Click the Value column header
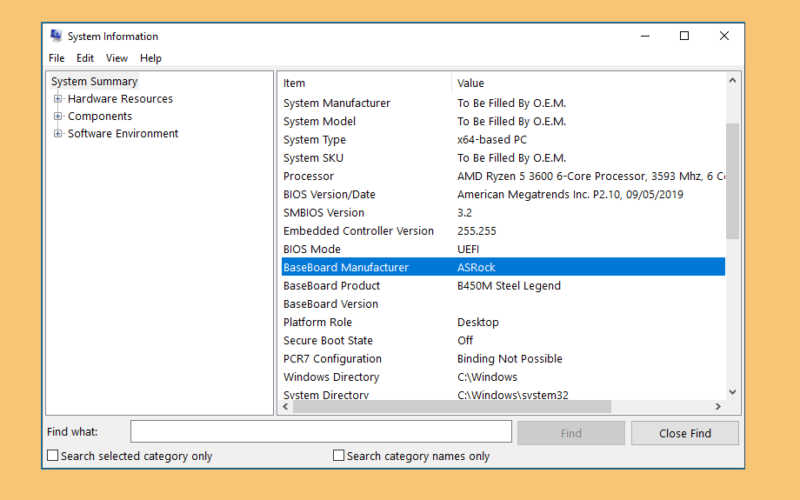This screenshot has width=800, height=500. [588, 83]
